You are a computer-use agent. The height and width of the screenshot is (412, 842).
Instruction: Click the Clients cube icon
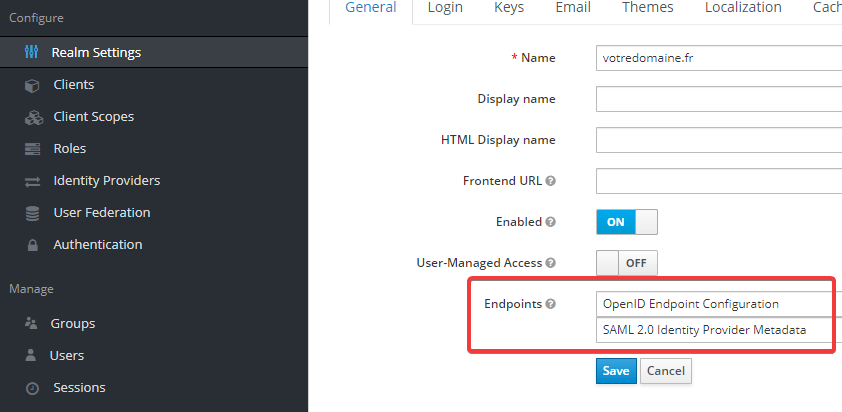click(x=32, y=85)
